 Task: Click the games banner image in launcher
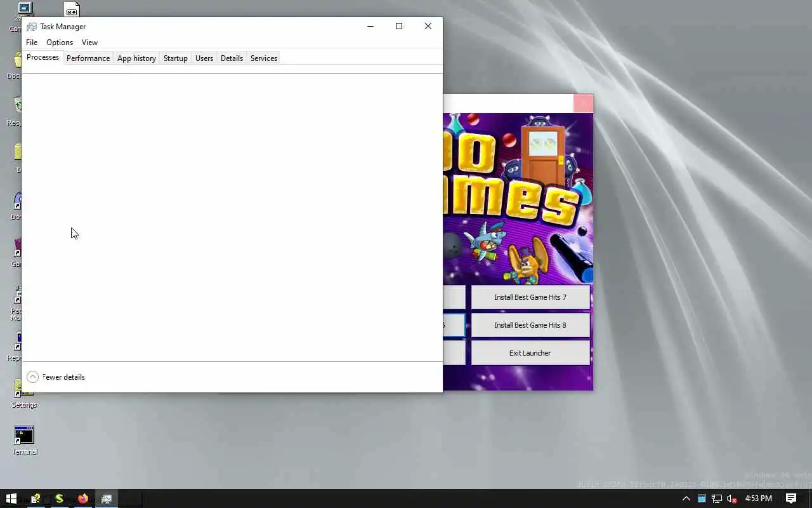(x=518, y=198)
